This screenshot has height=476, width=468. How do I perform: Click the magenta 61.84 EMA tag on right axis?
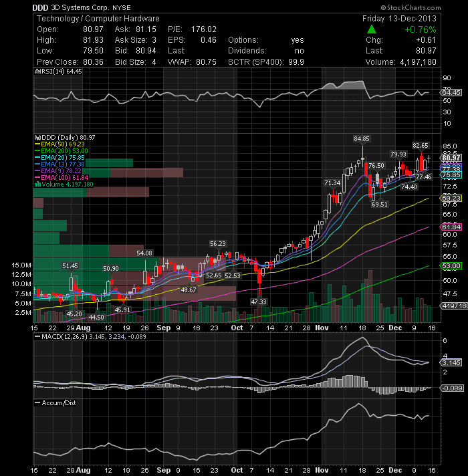click(451, 227)
